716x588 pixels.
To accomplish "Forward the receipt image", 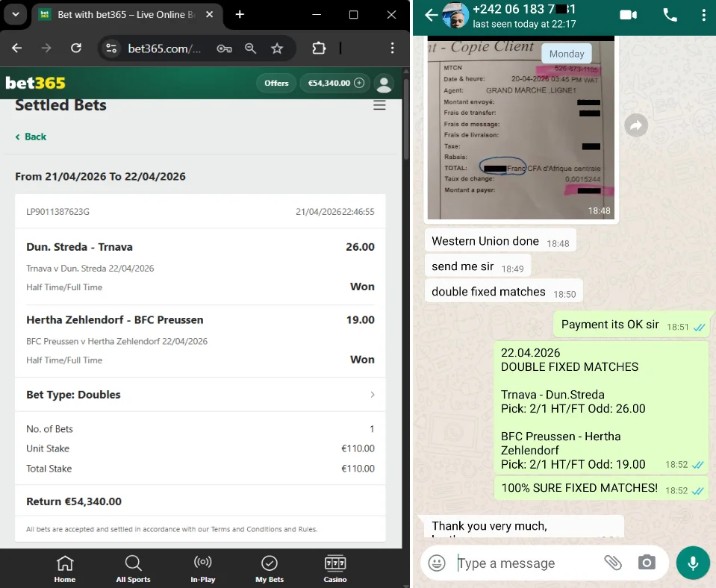I will [636, 125].
